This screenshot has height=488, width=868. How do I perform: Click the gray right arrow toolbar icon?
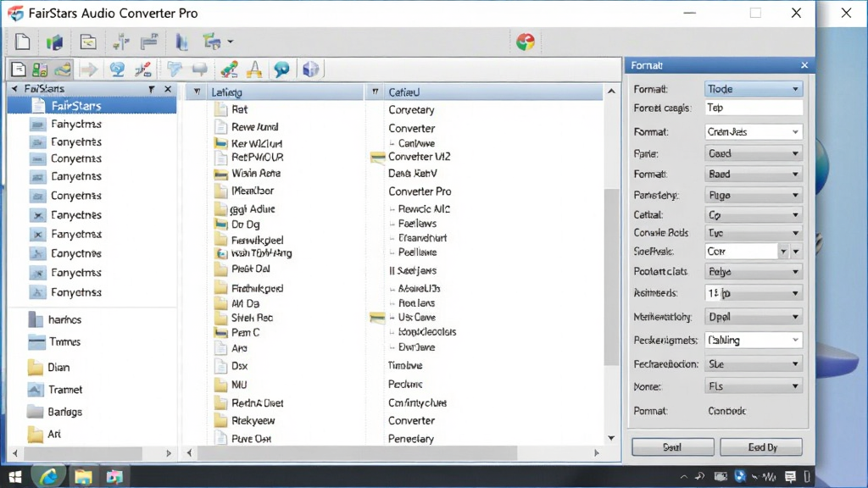pos(88,69)
